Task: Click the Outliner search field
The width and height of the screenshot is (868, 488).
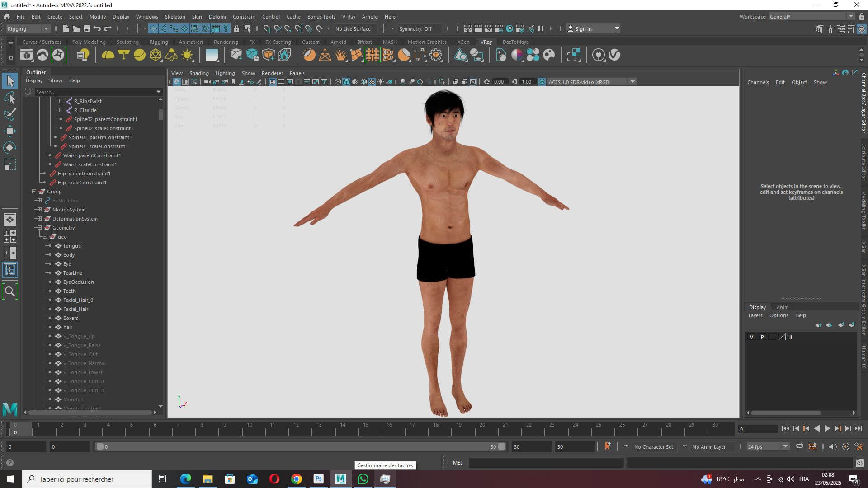Action: 95,92
